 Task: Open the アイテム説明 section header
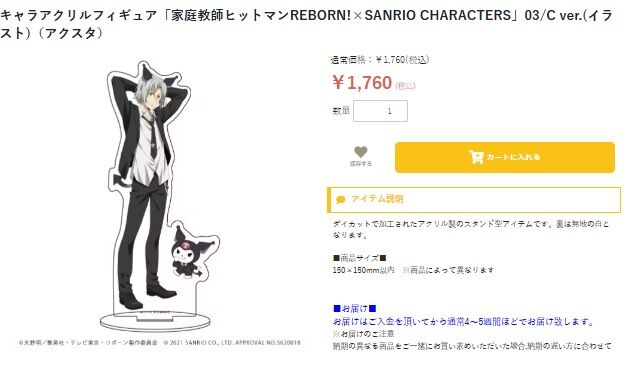click(x=474, y=200)
